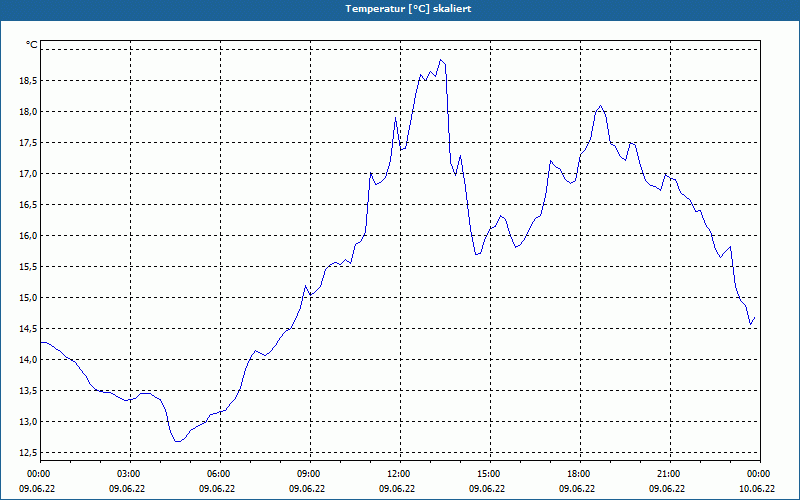Viewport: 800px width, 500px height.
Task: Pick the 18:00 x-axis time label
Action: point(577,474)
